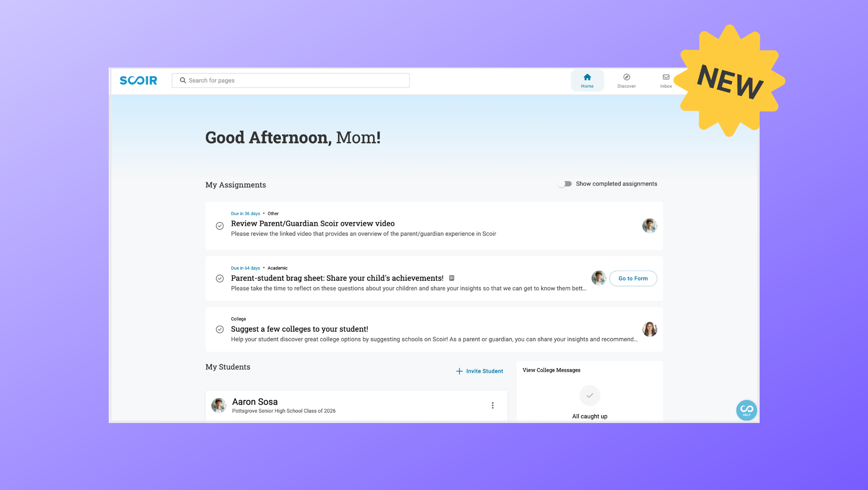The height and width of the screenshot is (490, 868).
Task: Click View College Messages tab
Action: (551, 370)
